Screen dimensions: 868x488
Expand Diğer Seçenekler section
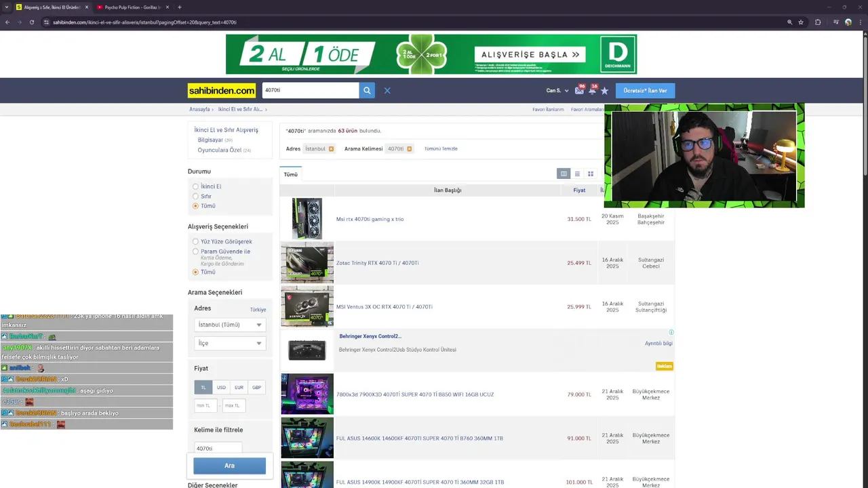213,485
